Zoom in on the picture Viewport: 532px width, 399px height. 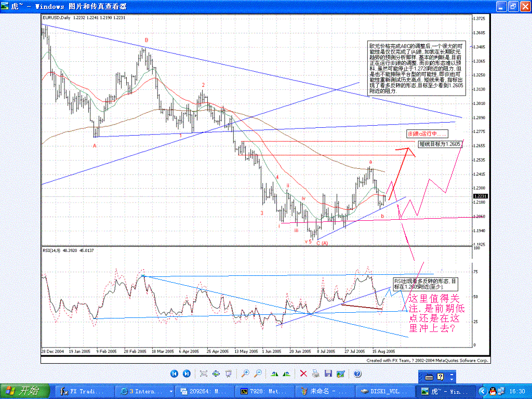[244, 374]
